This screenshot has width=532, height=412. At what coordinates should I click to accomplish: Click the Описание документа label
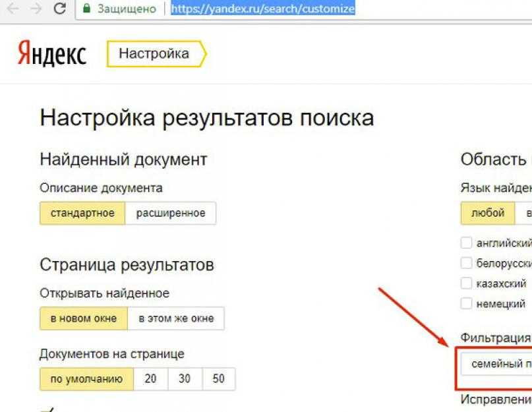click(x=101, y=188)
